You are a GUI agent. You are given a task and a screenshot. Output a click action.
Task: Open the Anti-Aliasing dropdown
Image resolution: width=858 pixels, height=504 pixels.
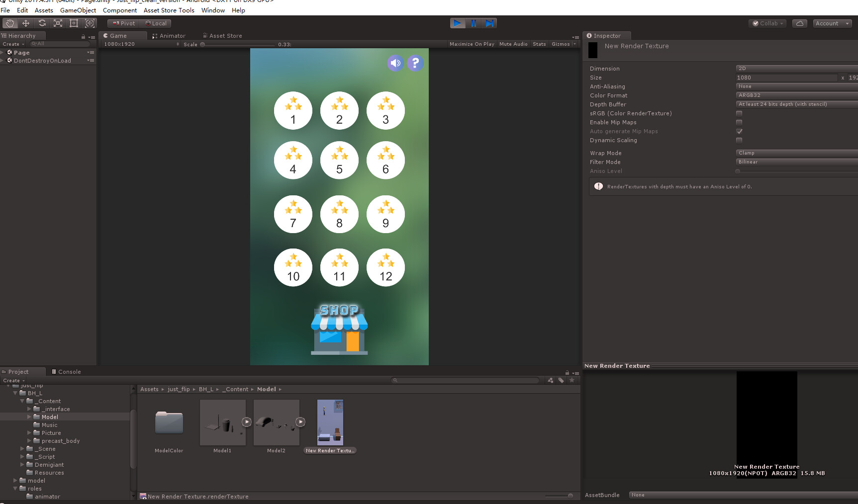(x=797, y=86)
